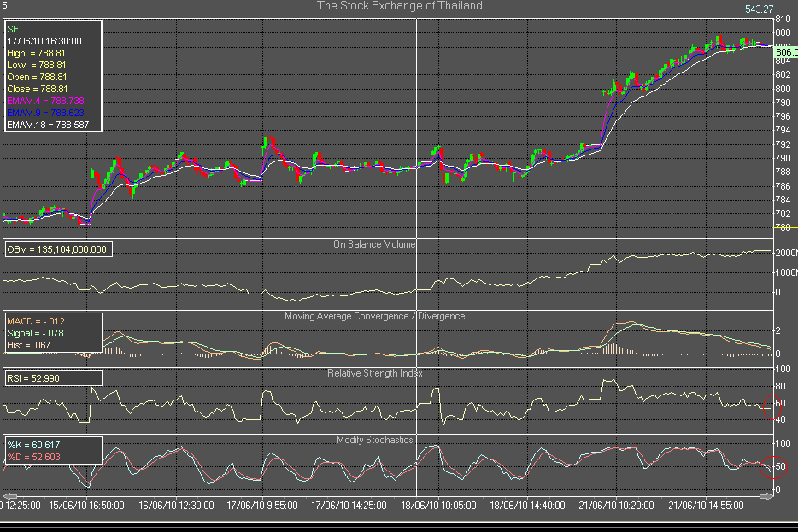Click the '18/06/10 10:05:00' time axis label
Screen dimensions: 798x532
(438, 506)
